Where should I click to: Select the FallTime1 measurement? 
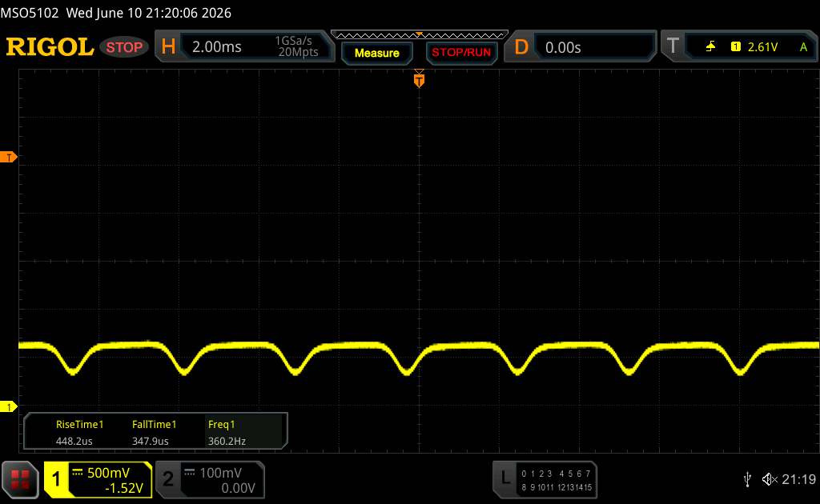click(x=154, y=425)
